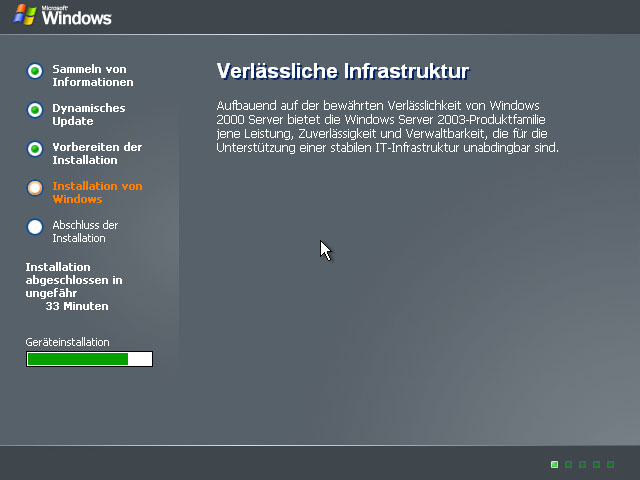
Task: Select the Dynamisches Update step label
Action: 88,115
